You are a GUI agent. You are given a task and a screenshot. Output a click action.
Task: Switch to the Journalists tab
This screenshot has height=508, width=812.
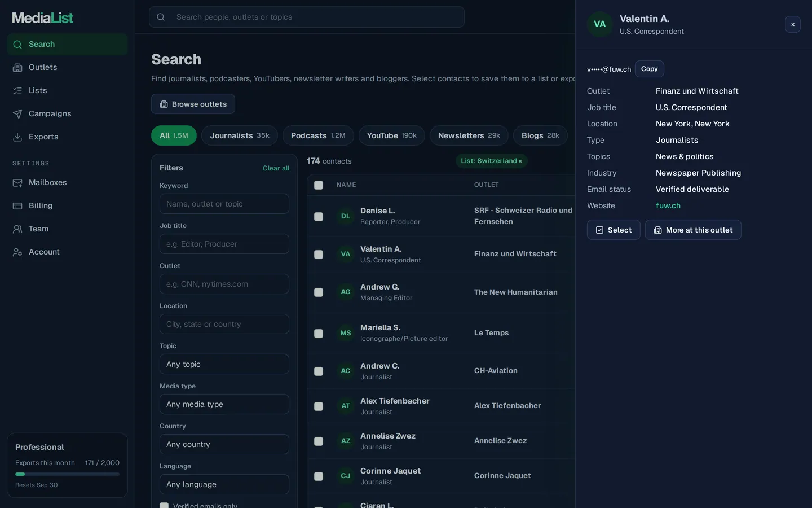point(240,135)
